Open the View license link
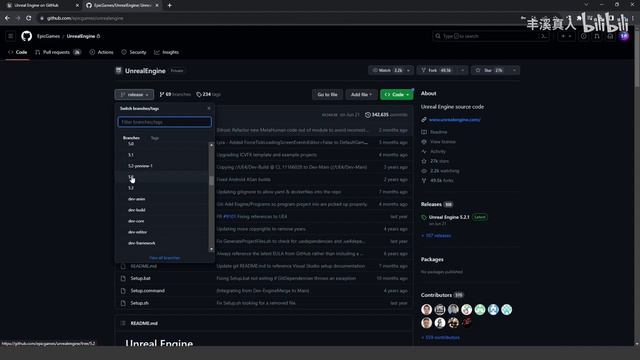Viewport: 640px width, 360px height. [443, 142]
